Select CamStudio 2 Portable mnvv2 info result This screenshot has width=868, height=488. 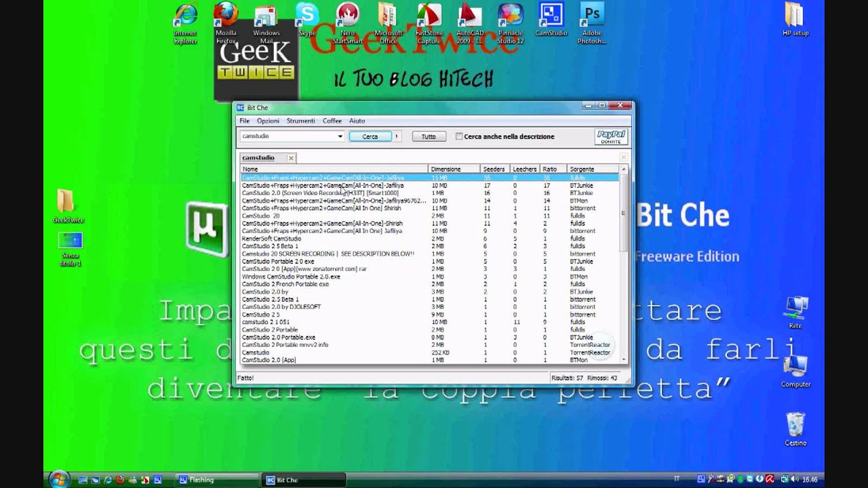tap(430, 344)
